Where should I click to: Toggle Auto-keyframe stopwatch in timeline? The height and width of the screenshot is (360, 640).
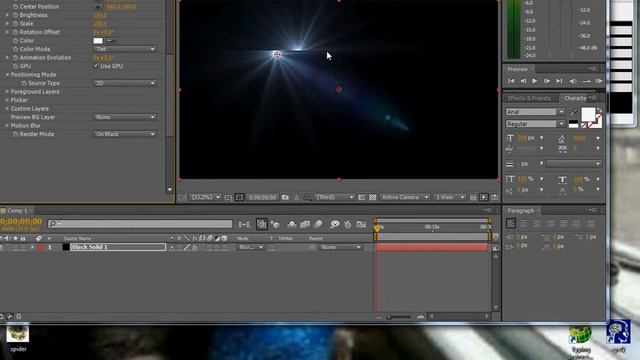[x=348, y=224]
